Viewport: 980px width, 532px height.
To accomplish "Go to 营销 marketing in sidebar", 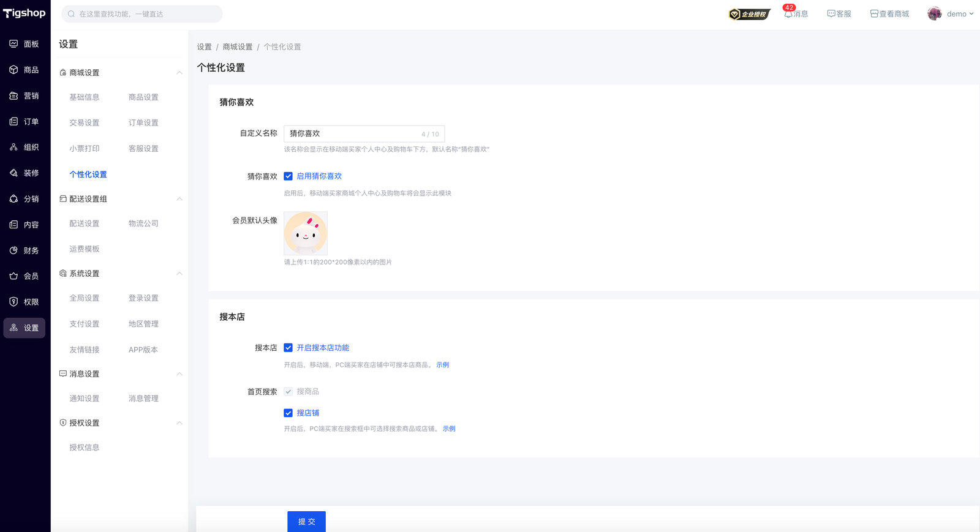I will tap(24, 96).
